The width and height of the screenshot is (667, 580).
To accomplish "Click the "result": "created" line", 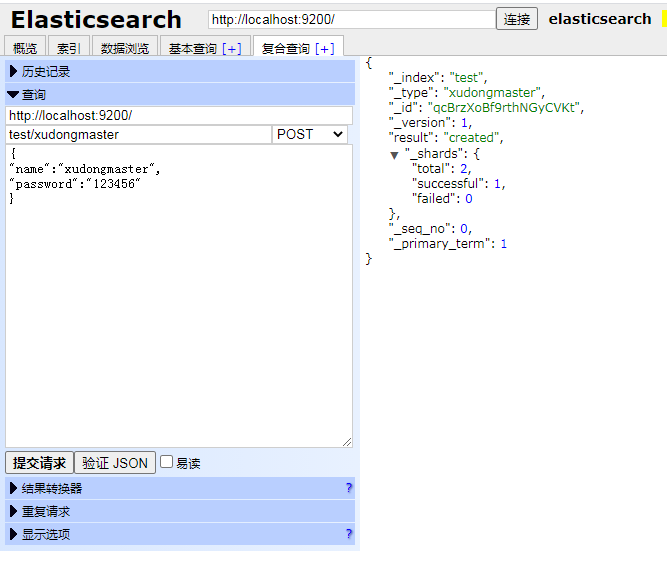I will coord(446,137).
